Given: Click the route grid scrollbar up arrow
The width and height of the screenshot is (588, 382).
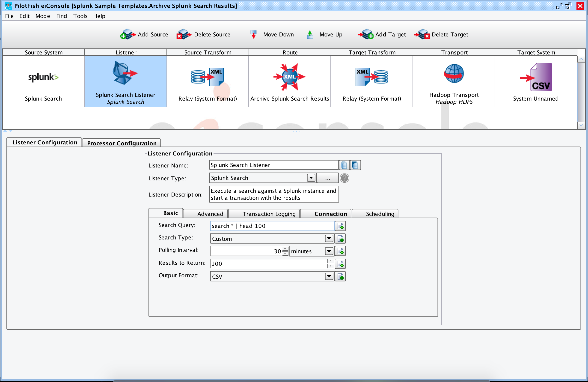Looking at the screenshot, I should 581,59.
